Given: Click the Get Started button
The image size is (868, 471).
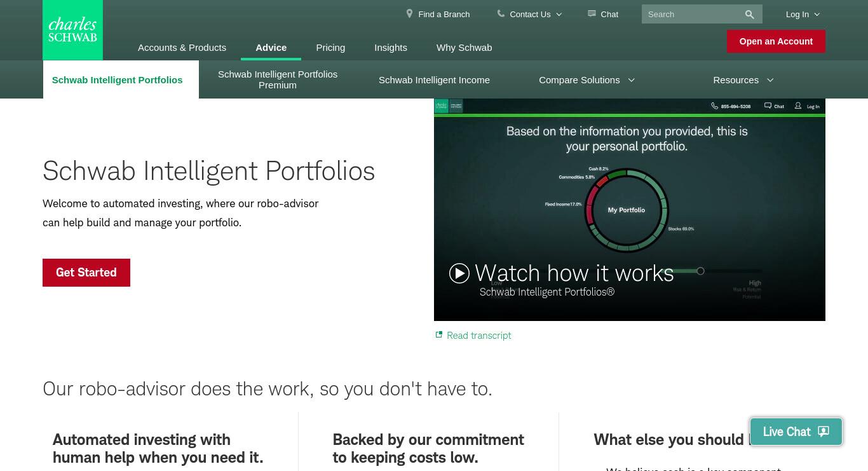Looking at the screenshot, I should pyautogui.click(x=86, y=273).
